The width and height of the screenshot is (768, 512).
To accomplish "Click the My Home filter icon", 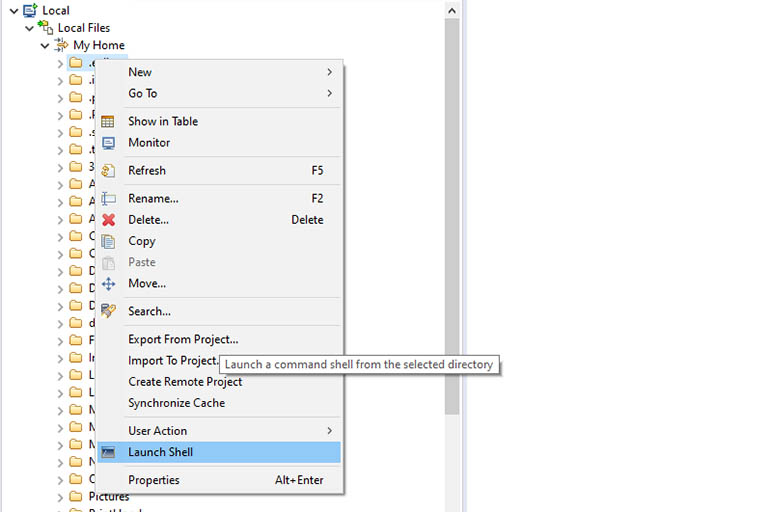I will click(61, 45).
